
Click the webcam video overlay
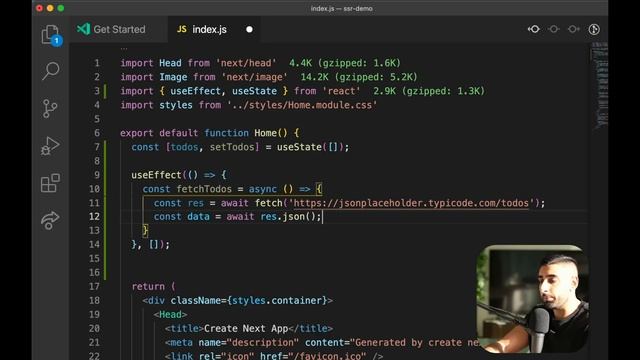[x=533, y=299]
